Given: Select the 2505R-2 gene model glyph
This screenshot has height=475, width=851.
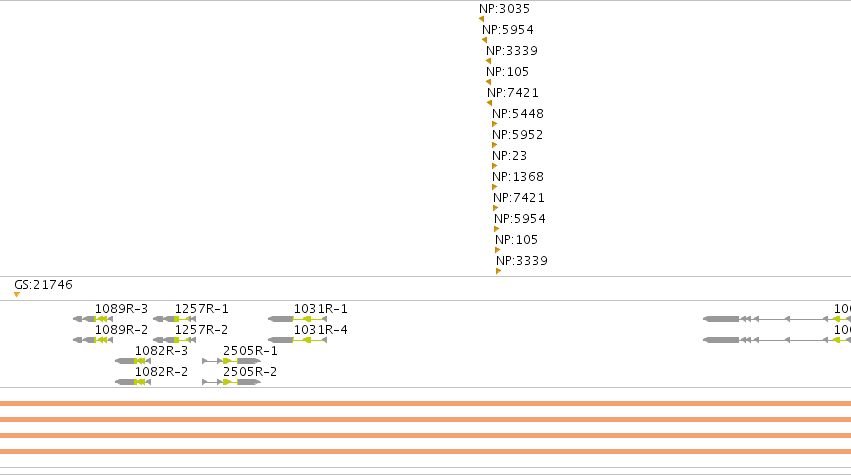Looking at the screenshot, I should (x=231, y=382).
